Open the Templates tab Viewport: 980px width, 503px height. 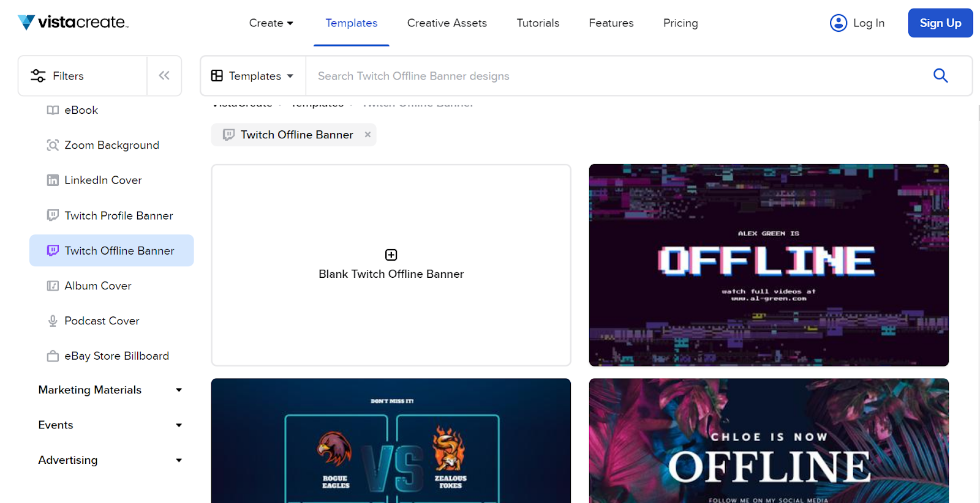coord(352,23)
